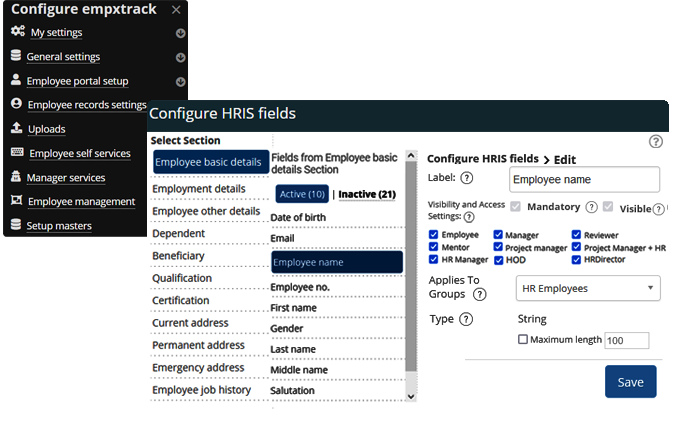Select the Email field
This screenshot has height=426, width=675.
coord(282,238)
